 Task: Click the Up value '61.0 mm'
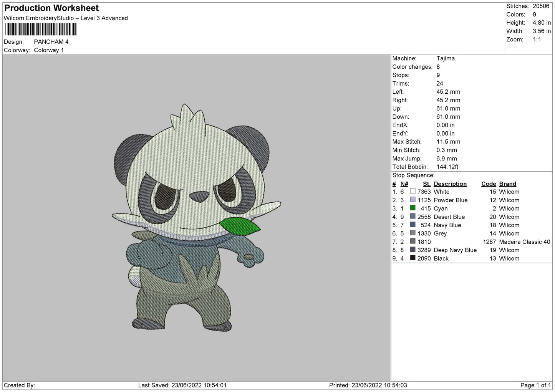tap(448, 108)
